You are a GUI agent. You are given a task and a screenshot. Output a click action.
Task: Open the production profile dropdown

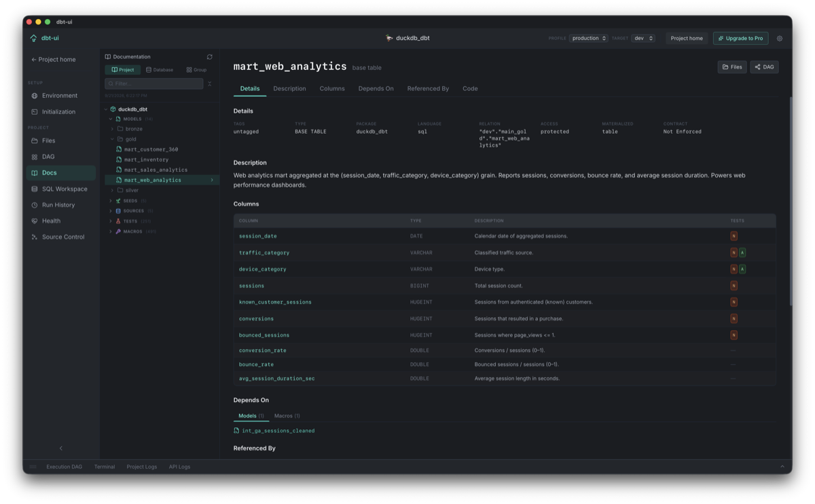(588, 38)
